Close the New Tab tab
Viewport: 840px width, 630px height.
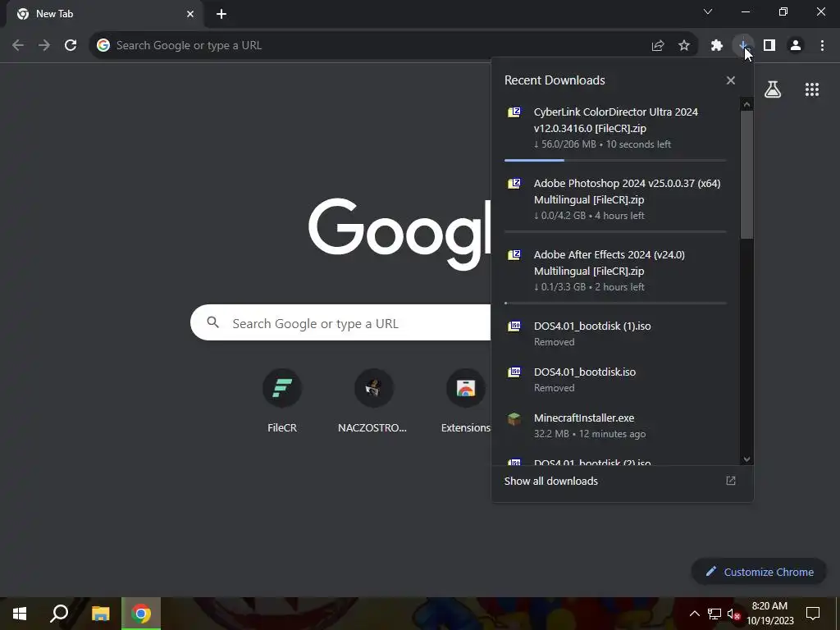point(190,14)
